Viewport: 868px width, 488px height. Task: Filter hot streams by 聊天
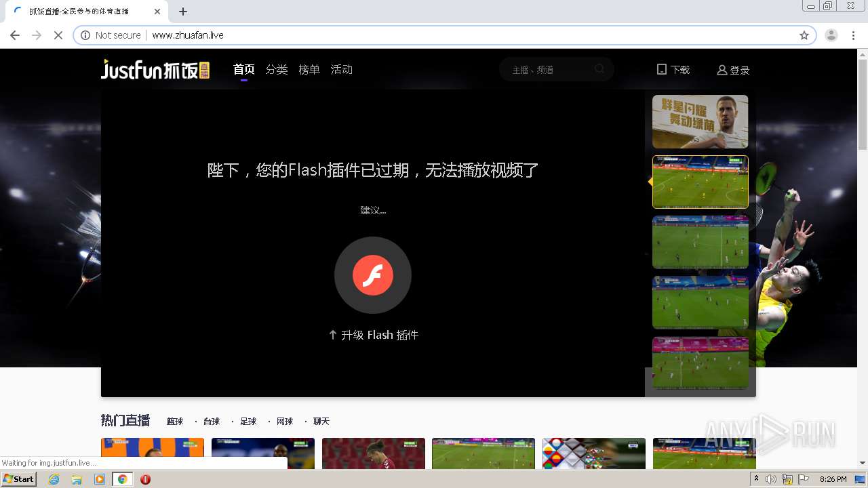321,422
